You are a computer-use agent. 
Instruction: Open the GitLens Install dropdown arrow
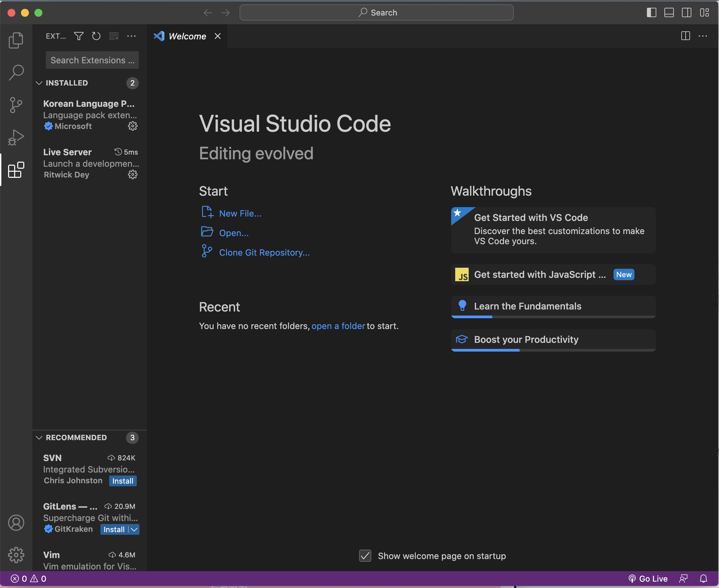click(134, 529)
